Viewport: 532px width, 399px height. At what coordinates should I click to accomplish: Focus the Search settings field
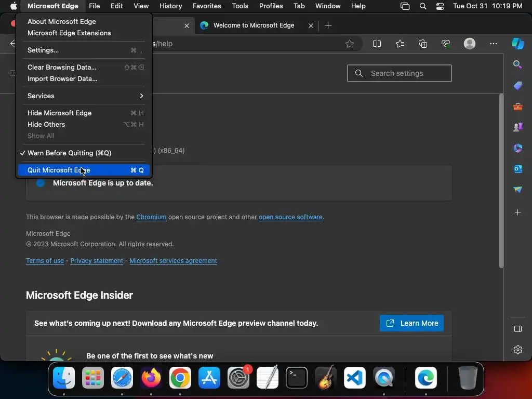(400, 73)
